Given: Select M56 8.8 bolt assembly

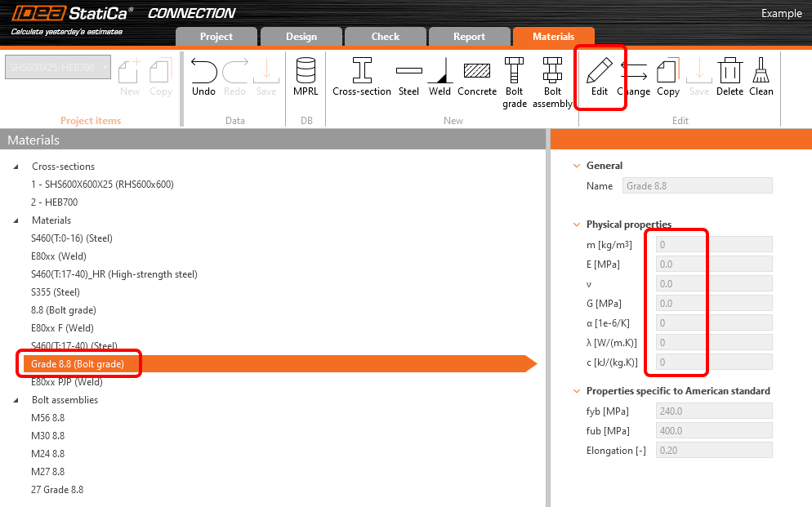Looking at the screenshot, I should coord(47,418).
